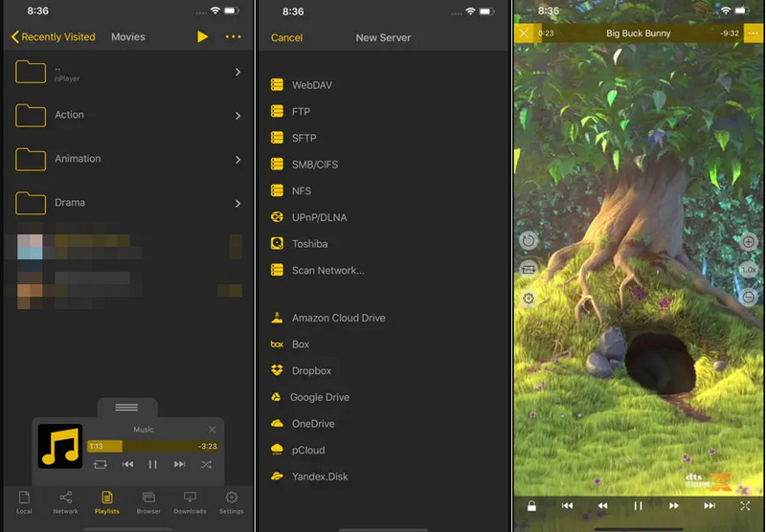Viewport: 766px width, 532px height.
Task: Tap the rotate icon on video
Action: click(529, 240)
